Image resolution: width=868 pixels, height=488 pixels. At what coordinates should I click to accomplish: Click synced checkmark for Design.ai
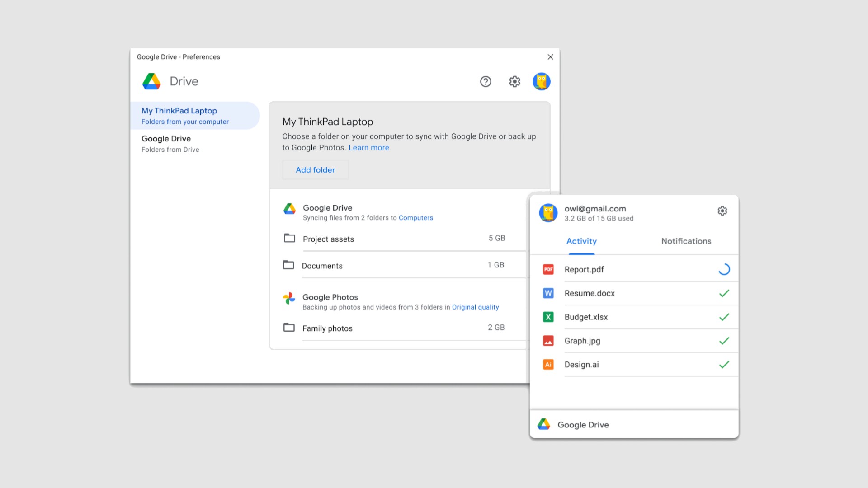tap(724, 365)
